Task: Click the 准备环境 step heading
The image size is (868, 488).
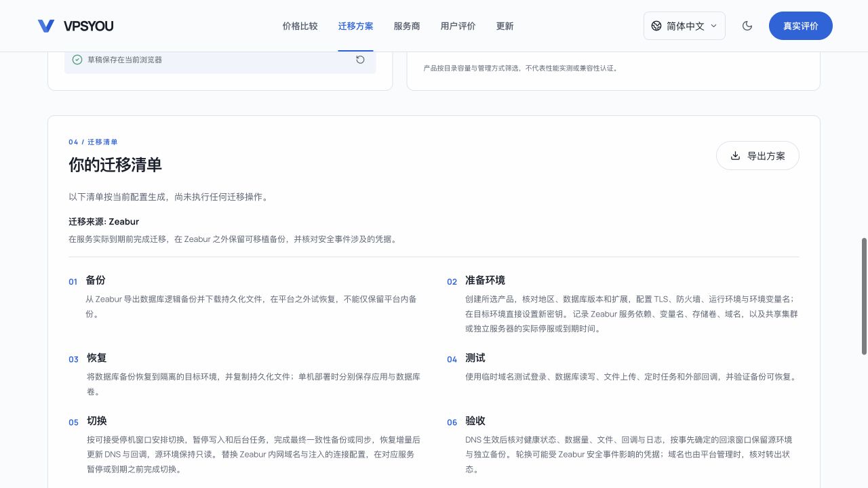Action: coord(485,280)
